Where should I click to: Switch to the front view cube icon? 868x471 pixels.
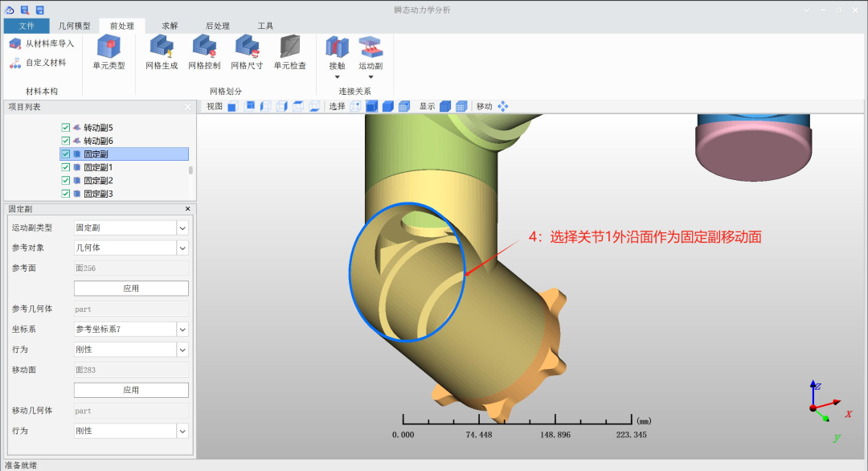coord(232,106)
